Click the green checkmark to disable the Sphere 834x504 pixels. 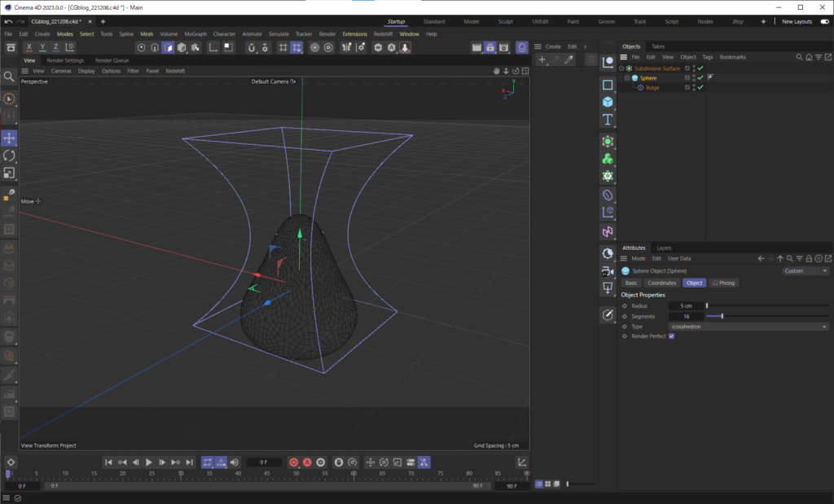click(700, 77)
